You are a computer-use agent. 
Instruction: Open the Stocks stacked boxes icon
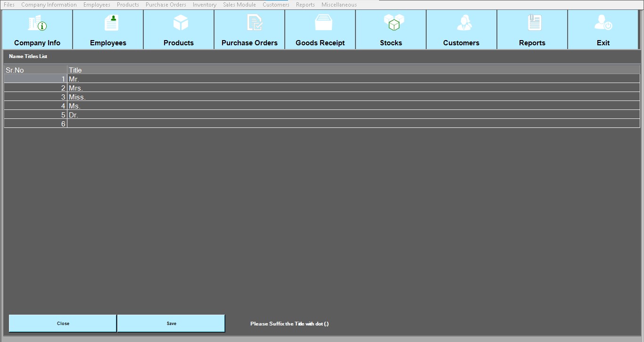(x=394, y=23)
